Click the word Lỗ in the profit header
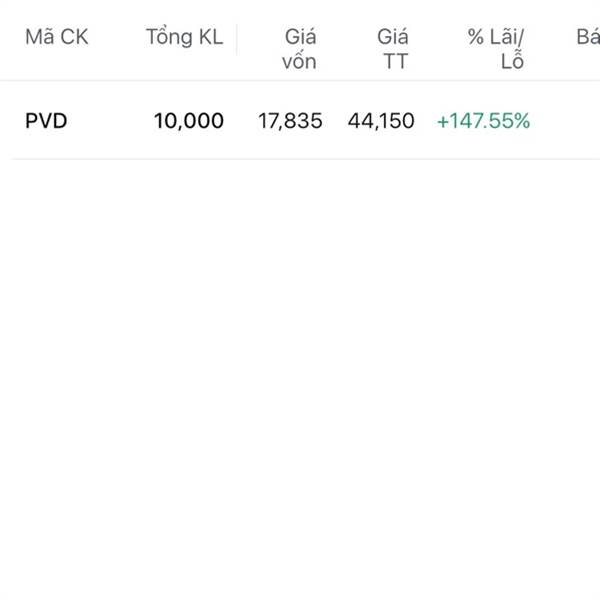600x600 pixels. click(512, 61)
